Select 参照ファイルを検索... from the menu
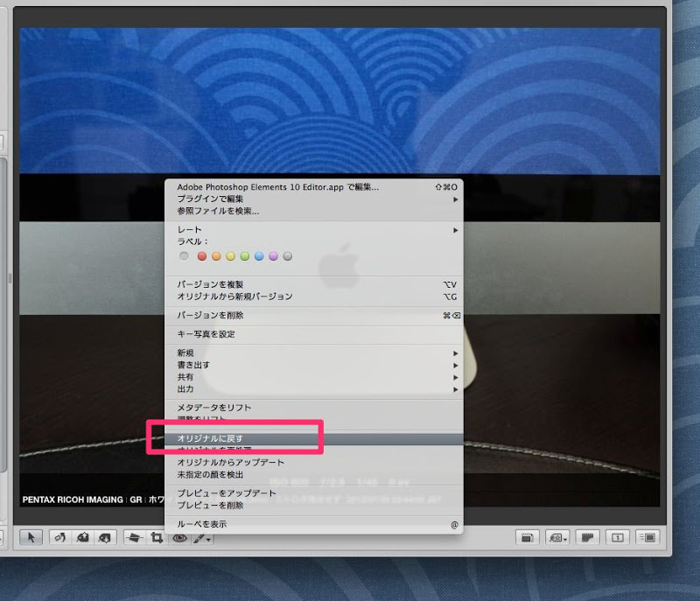The height and width of the screenshot is (601, 700). (x=314, y=211)
